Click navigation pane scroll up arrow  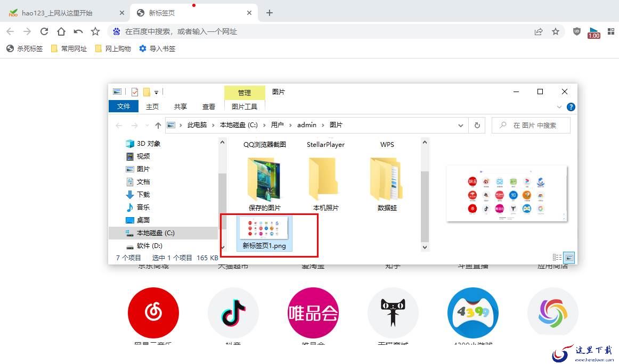click(x=222, y=142)
